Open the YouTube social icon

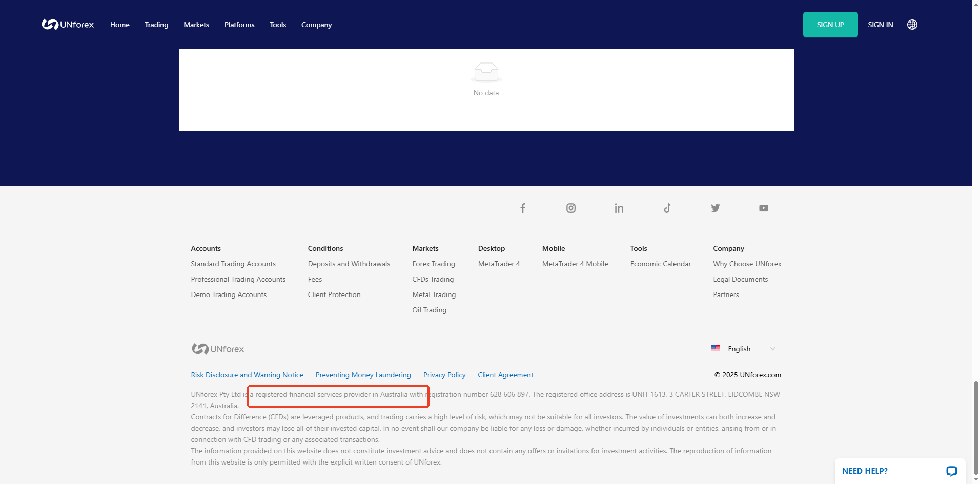tap(763, 208)
